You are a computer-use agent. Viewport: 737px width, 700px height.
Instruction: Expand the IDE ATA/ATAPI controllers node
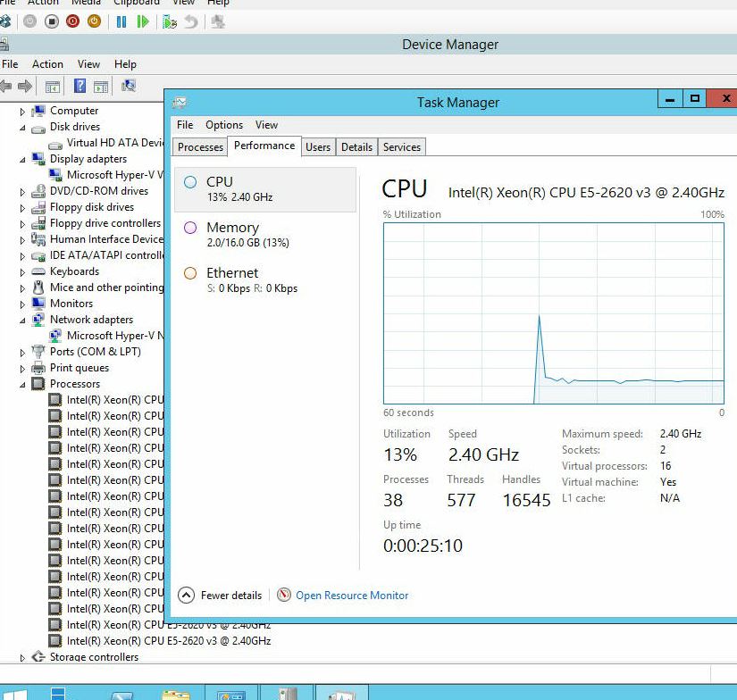(22, 256)
